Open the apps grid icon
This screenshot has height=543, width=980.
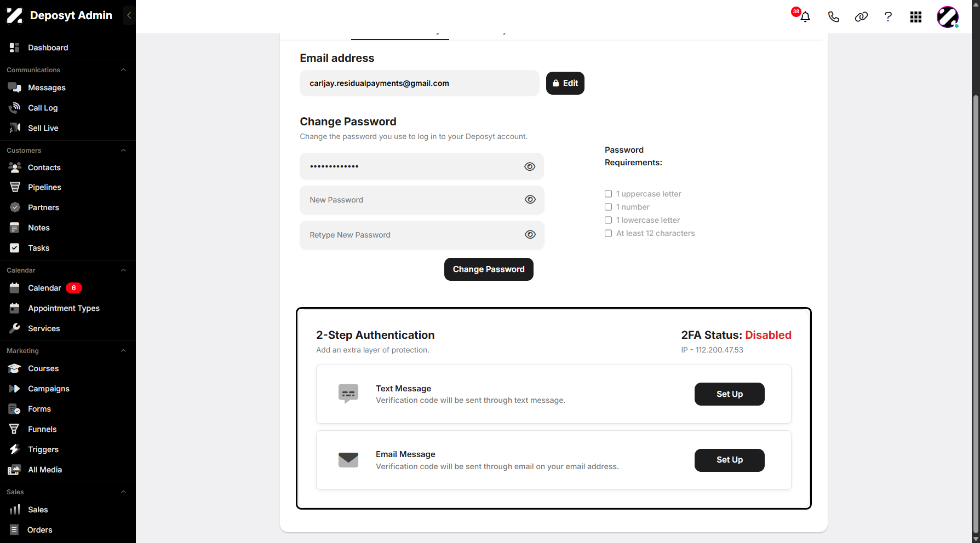pyautogui.click(x=916, y=17)
